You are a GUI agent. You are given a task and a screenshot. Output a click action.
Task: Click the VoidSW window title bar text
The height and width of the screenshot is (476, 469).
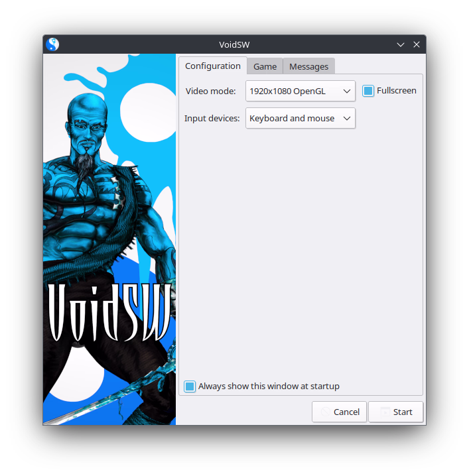point(234,44)
